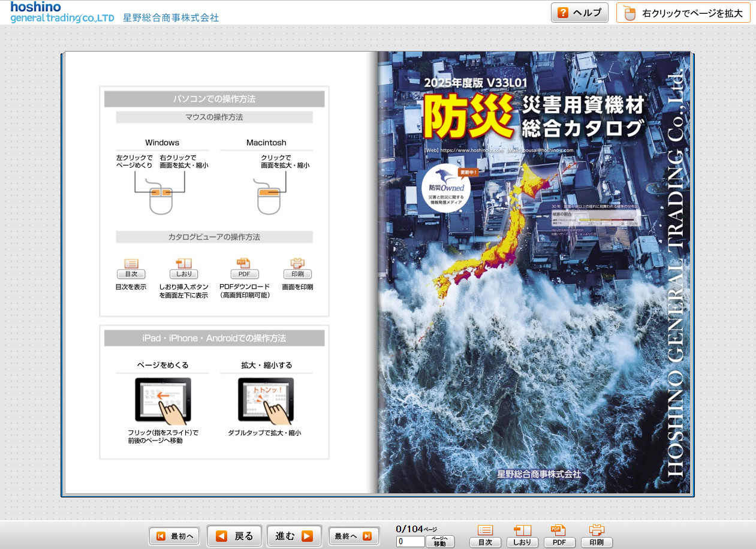Click the 災害用資機材 総合カタログ cover title
The height and width of the screenshot is (549, 756).
[583, 116]
